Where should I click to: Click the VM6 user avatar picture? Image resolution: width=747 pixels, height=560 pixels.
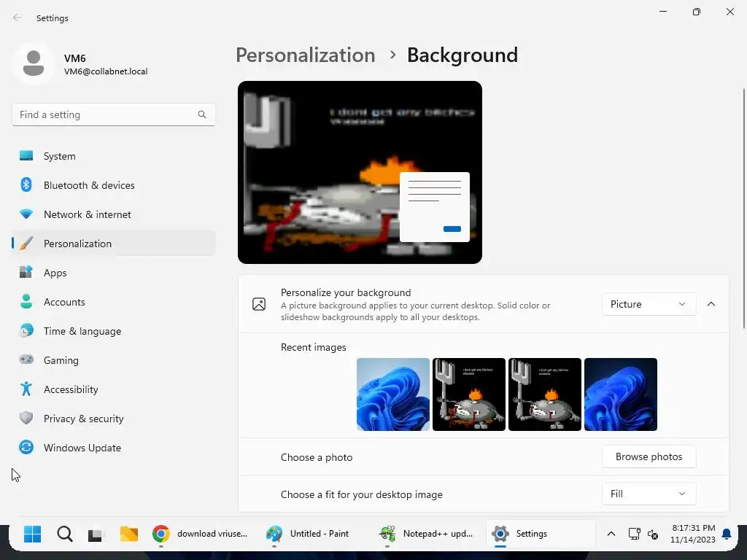click(34, 64)
